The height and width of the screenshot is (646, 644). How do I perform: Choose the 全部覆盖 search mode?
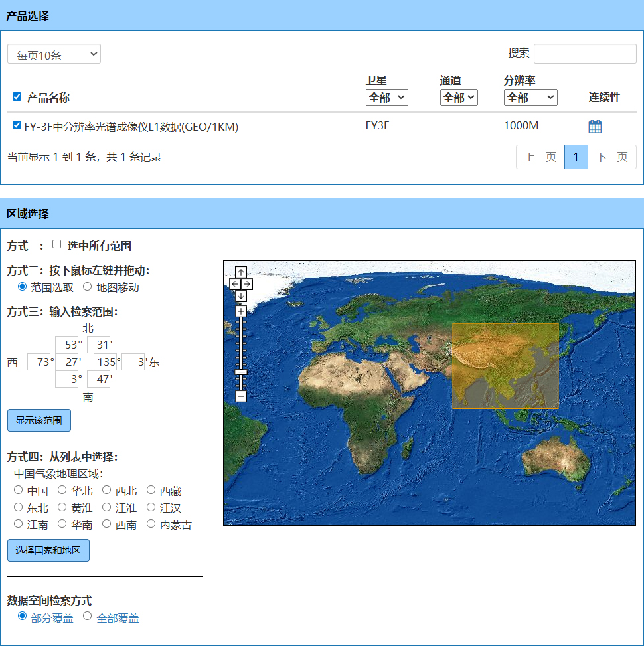87,616
